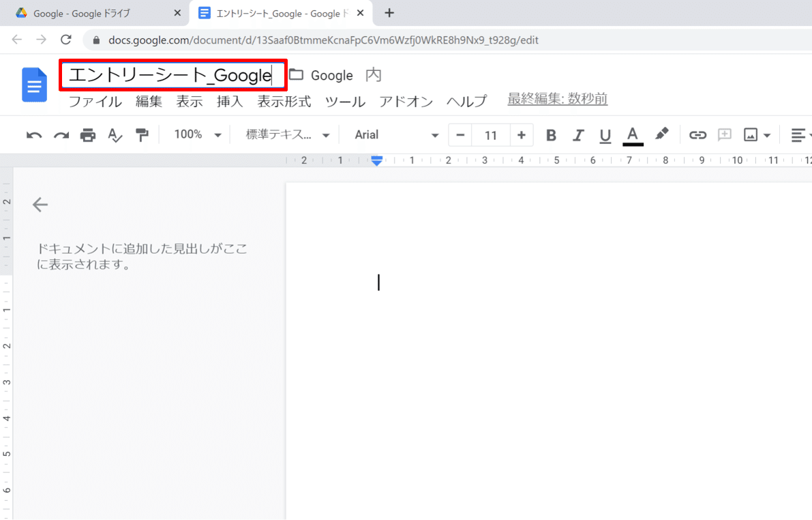Click the lock icon in address bar
Screen dimensions: 812x520
(x=96, y=40)
